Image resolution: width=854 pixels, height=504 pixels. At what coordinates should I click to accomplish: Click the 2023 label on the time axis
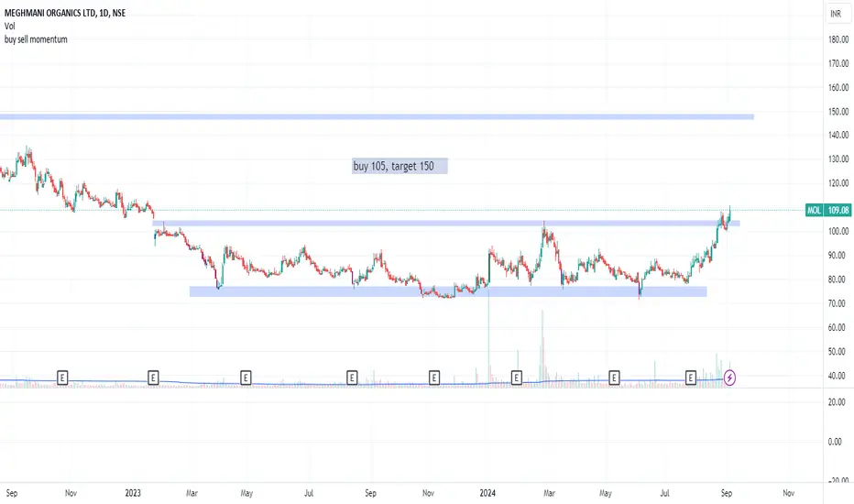(133, 493)
